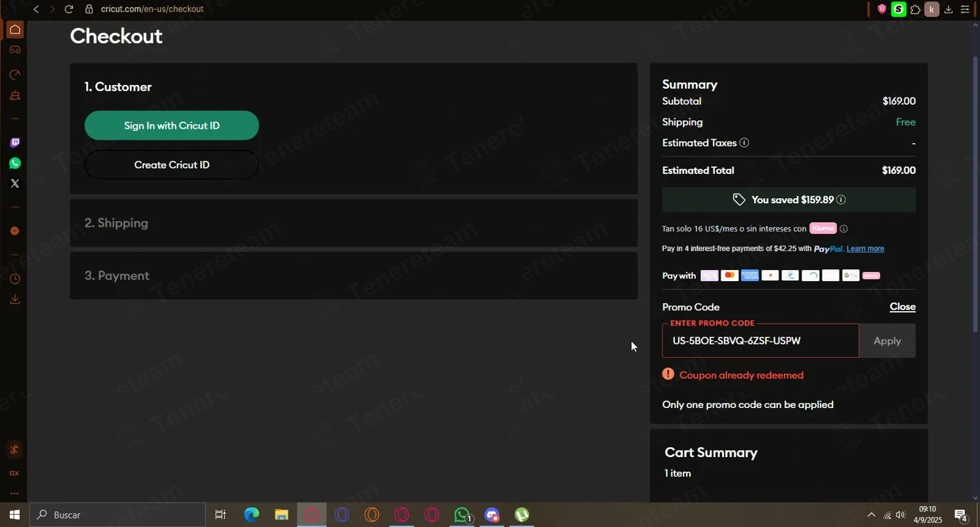Open WhatsApp in the browser sidebar
The height and width of the screenshot is (527, 980).
click(x=14, y=163)
